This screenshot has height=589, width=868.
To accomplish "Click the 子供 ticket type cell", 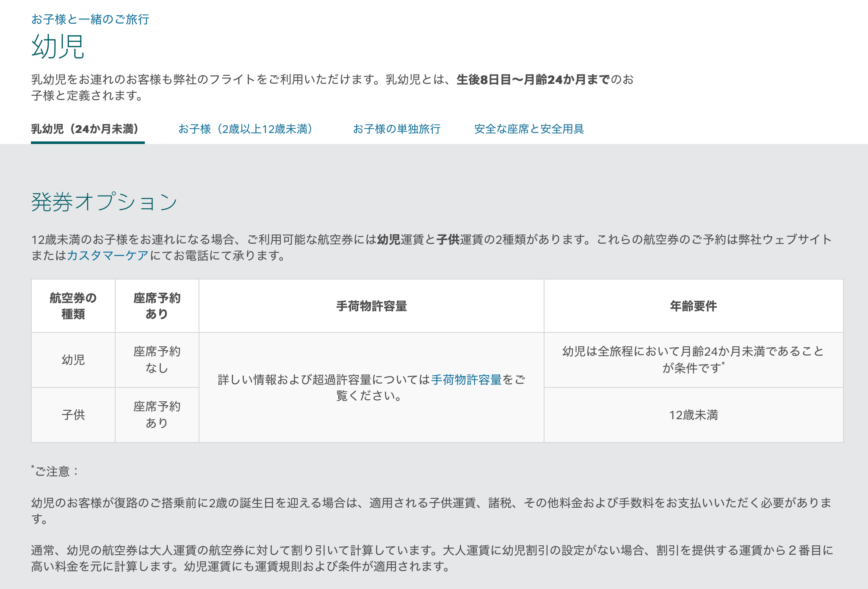I will coord(73,415).
